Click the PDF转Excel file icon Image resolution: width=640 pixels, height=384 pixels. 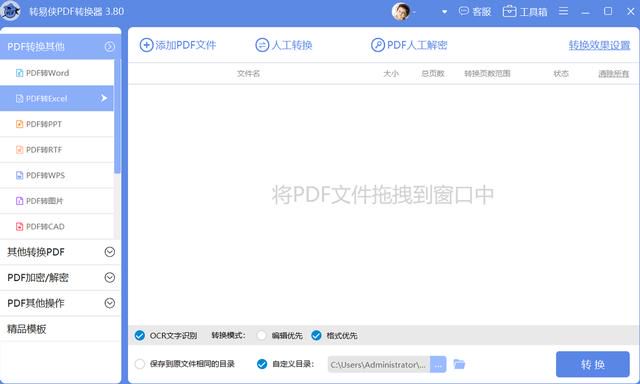[19, 98]
